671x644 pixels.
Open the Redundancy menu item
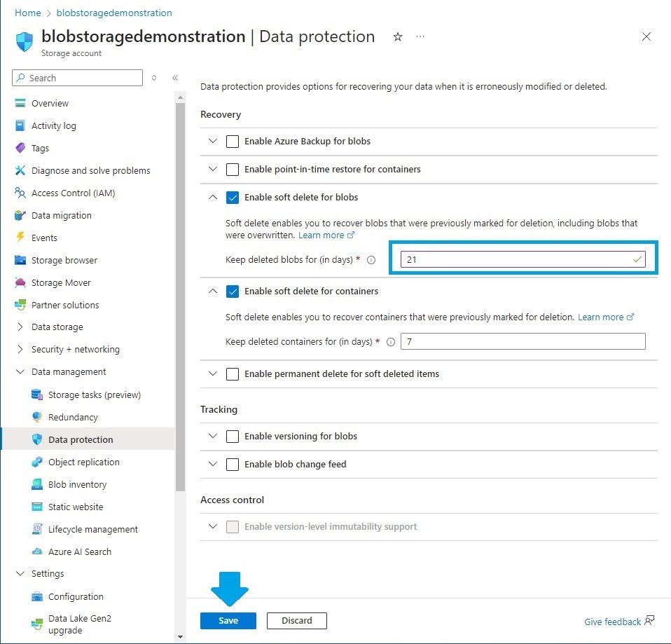(x=73, y=417)
